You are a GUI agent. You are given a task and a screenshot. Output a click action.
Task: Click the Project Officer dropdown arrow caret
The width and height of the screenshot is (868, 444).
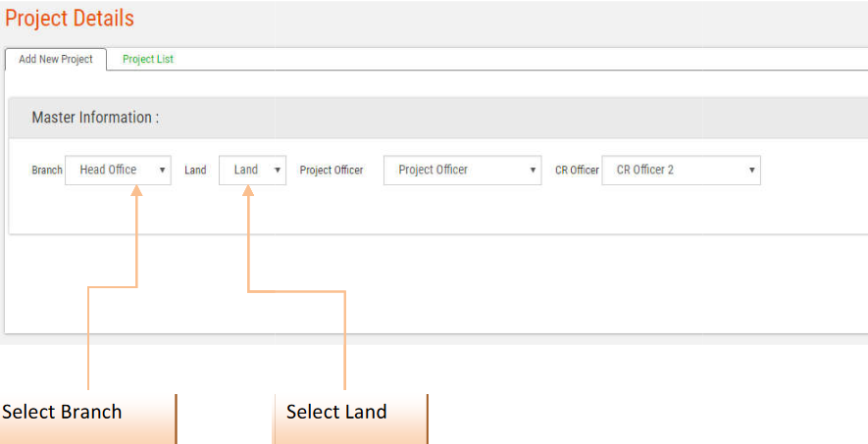533,171
